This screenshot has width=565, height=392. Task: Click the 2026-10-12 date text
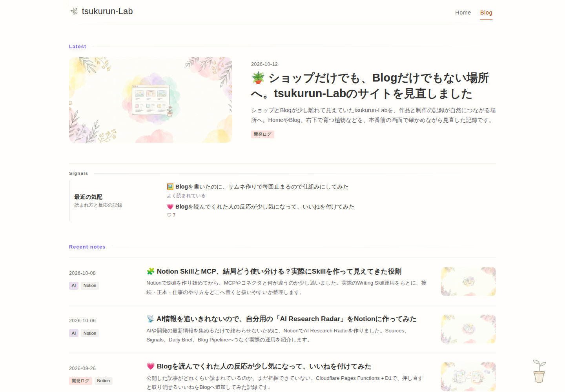[264, 64]
